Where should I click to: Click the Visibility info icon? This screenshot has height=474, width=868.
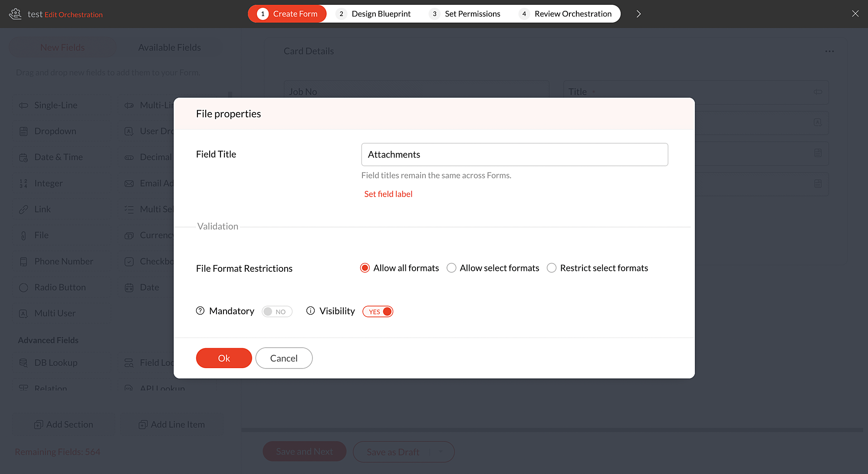tap(310, 311)
